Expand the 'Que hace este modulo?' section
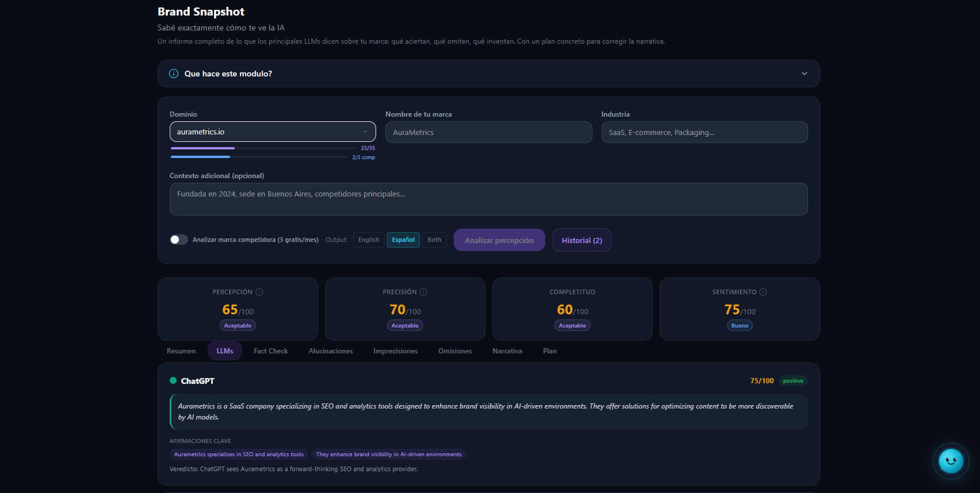Viewport: 980px width, 493px height. coord(804,74)
